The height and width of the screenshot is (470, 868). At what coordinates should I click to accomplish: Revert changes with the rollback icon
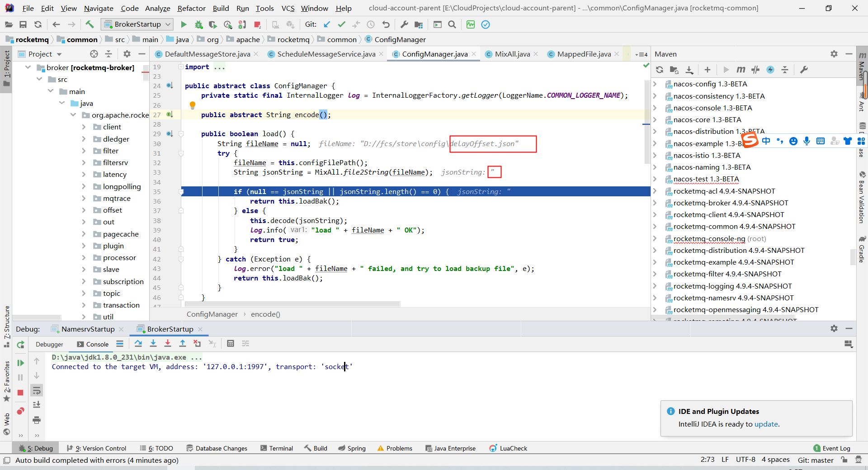tap(386, 24)
